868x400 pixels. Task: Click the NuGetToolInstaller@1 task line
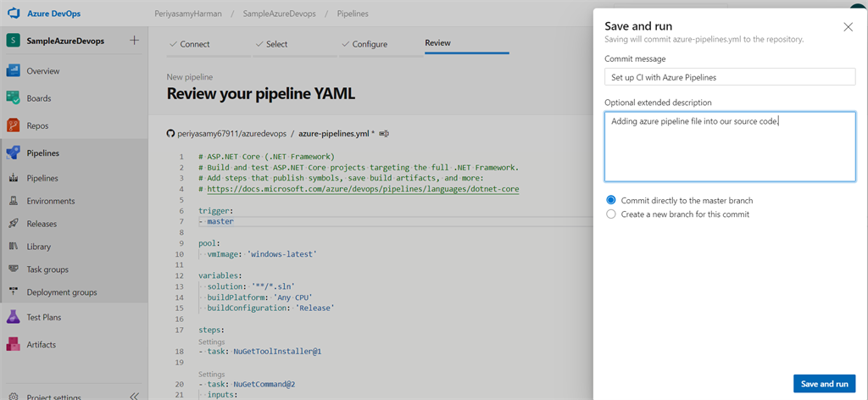coord(260,352)
